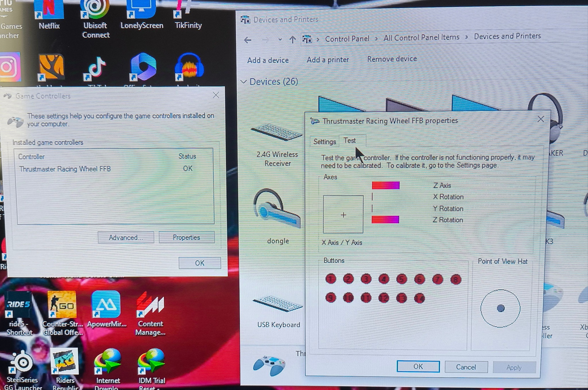The width and height of the screenshot is (588, 390).
Task: Click button indicator 1 in Buttons group
Action: [x=331, y=279]
